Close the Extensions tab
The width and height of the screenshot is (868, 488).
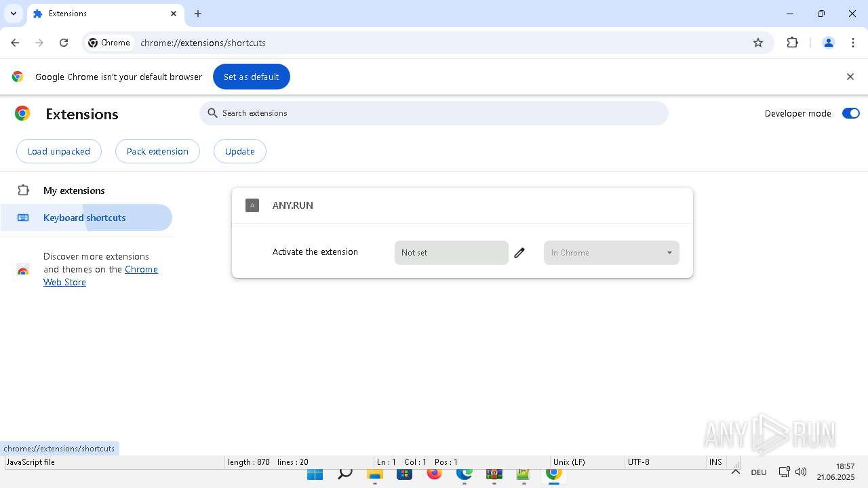point(174,14)
